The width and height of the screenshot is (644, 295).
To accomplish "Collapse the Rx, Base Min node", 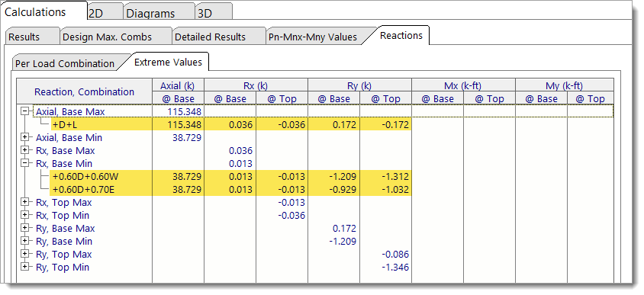I will tap(25, 164).
